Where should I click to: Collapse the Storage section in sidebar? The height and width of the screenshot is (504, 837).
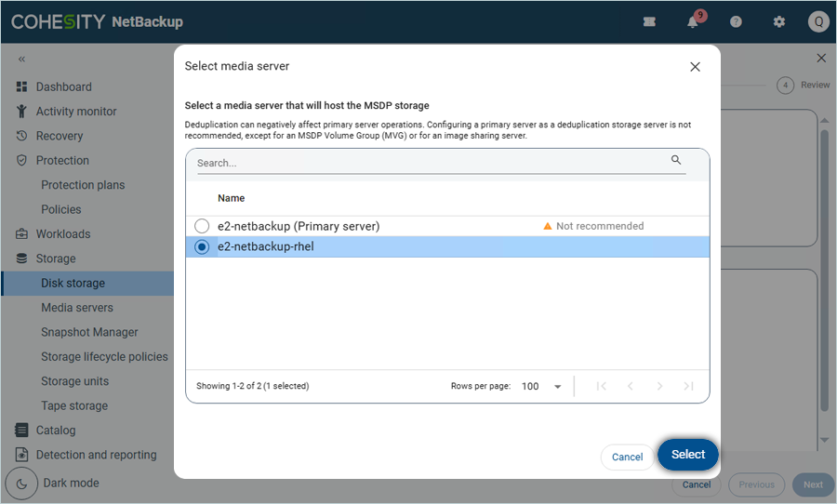[56, 259]
